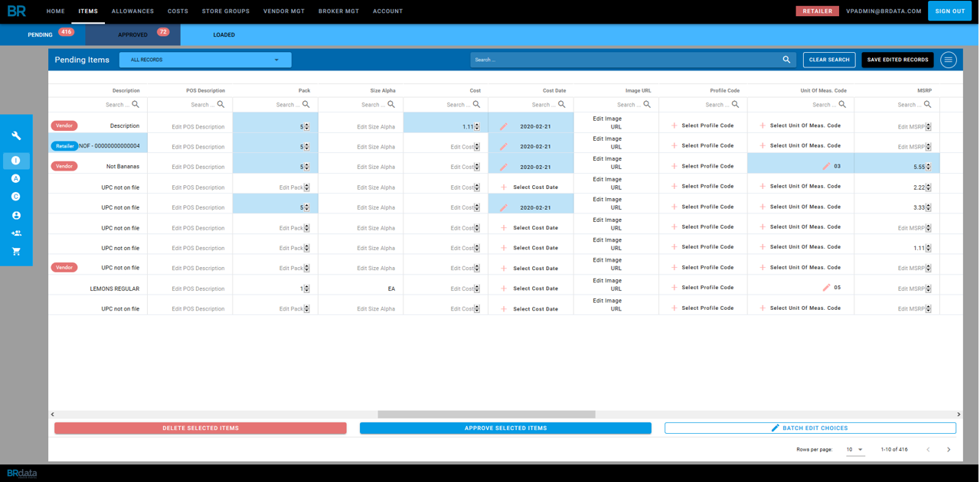The width and height of the screenshot is (980, 482).
Task: Click the Description column search icon
Action: tap(136, 104)
